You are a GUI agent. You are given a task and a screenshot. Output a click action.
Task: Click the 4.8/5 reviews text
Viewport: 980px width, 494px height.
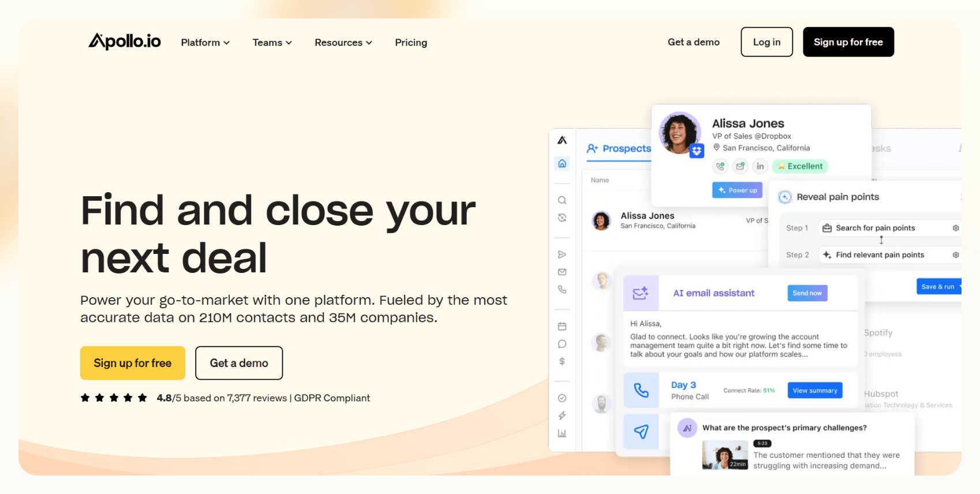tap(222, 398)
